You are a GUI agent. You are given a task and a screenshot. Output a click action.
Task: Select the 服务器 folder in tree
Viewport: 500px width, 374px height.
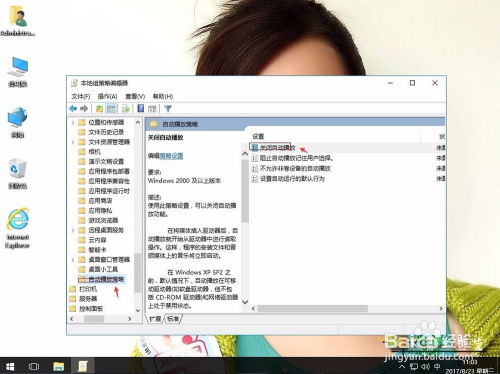(x=83, y=299)
